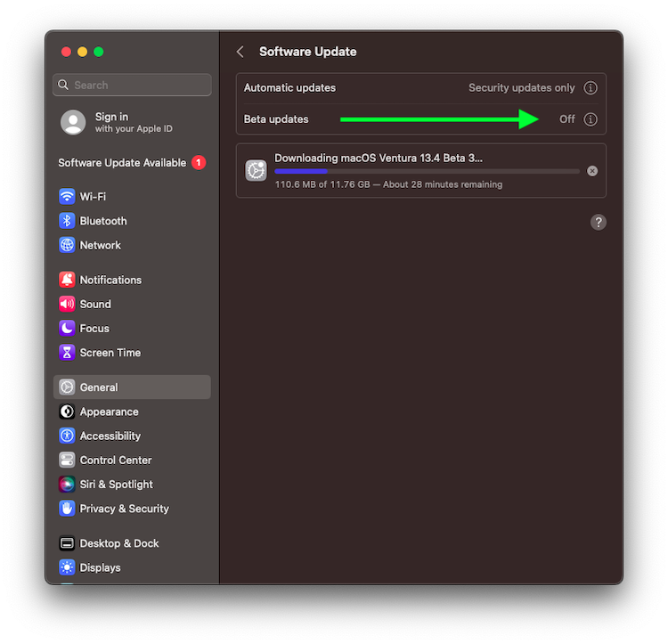Viewport: 668px width, 644px height.
Task: Select Bluetooth in the sidebar
Action: [x=132, y=221]
